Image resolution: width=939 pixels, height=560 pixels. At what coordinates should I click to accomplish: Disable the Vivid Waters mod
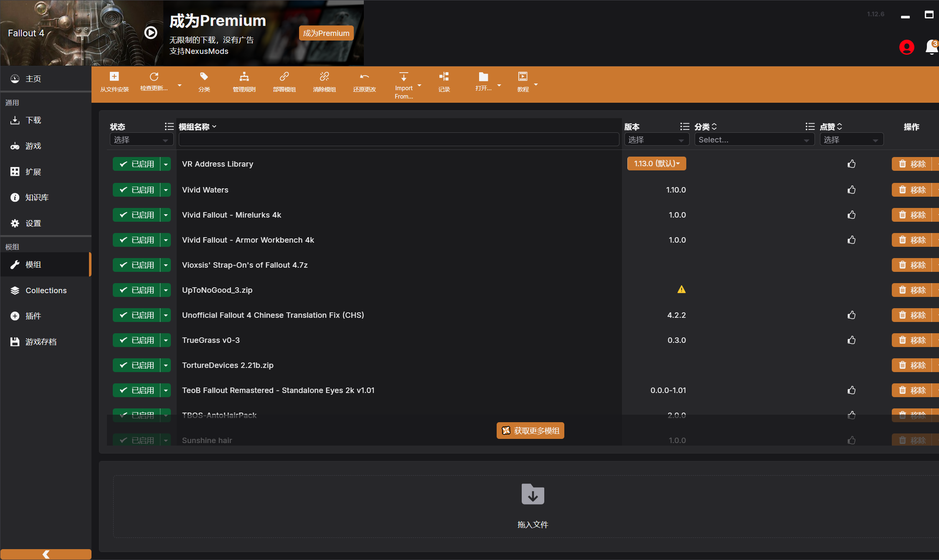[137, 190]
